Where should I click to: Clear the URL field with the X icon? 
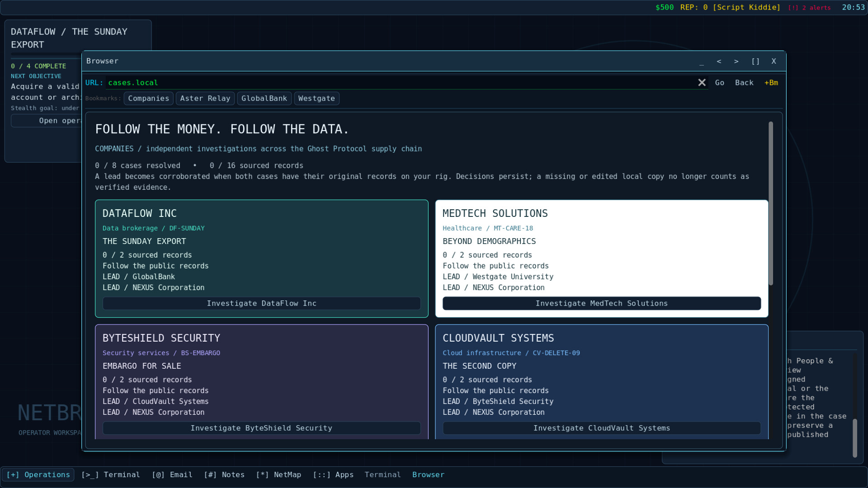[x=702, y=83]
